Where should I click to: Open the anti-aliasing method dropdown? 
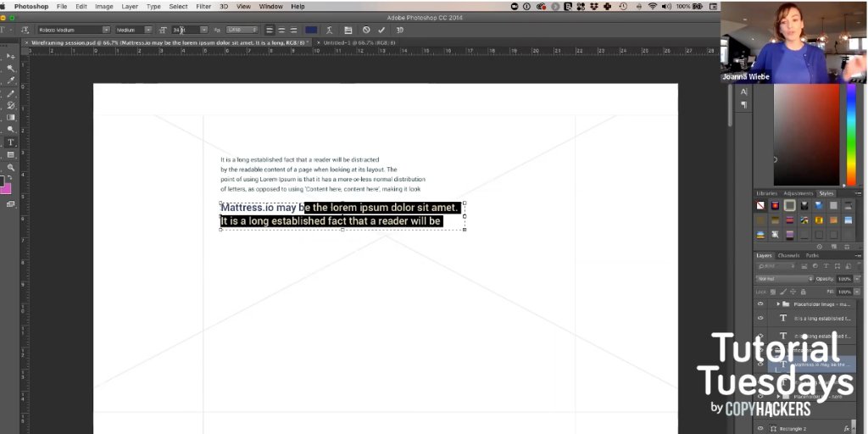click(x=242, y=30)
